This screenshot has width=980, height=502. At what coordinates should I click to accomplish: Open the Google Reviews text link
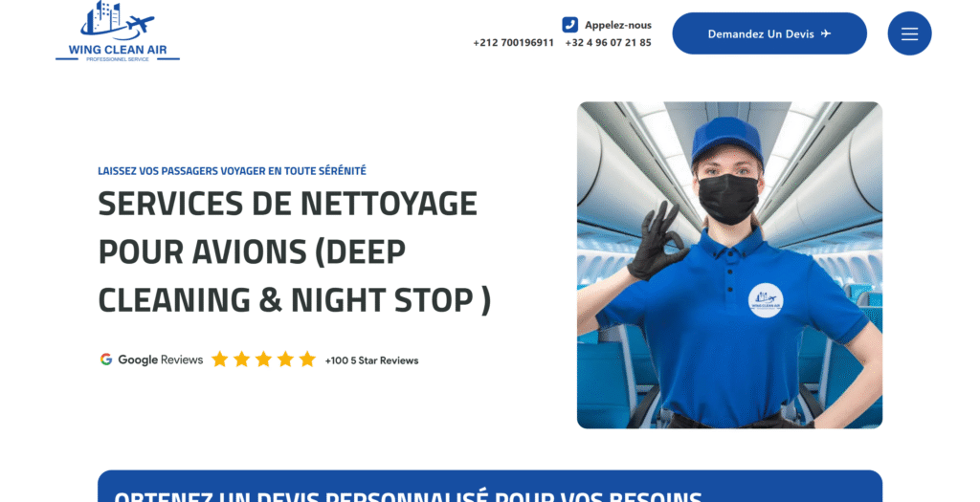point(161,360)
